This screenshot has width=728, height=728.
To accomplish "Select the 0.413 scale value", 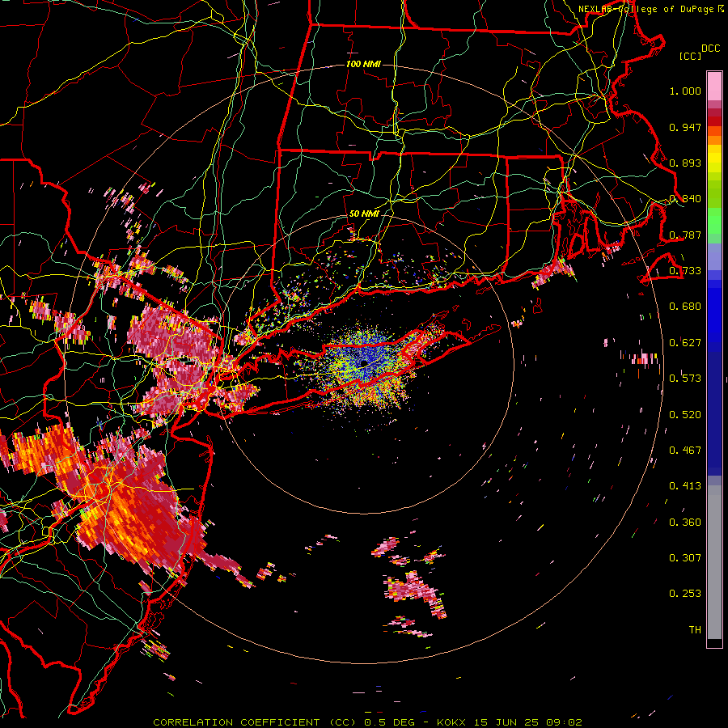I will [685, 486].
